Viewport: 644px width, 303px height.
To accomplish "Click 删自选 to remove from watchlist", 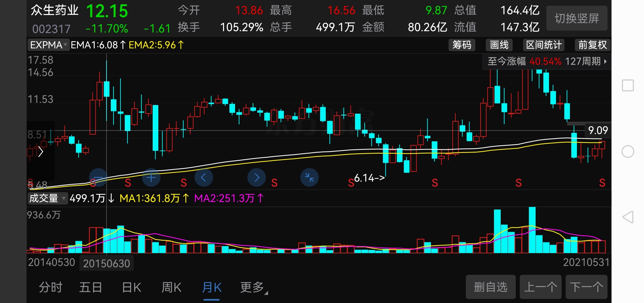I will tap(490, 287).
